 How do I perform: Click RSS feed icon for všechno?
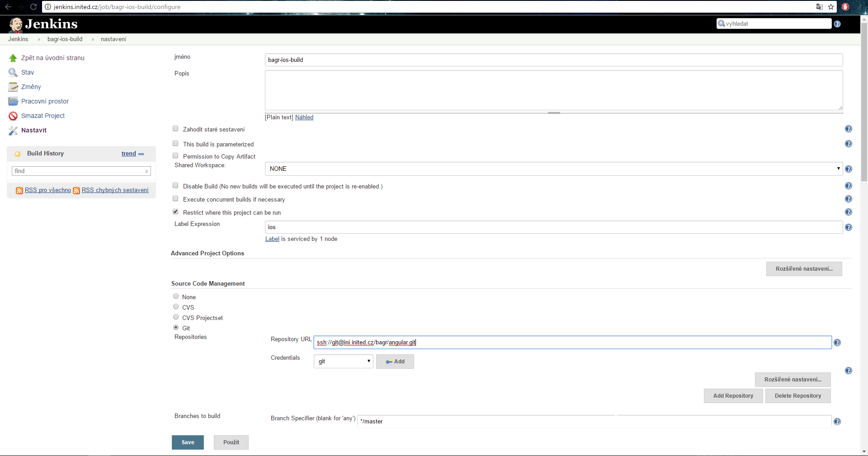19,191
